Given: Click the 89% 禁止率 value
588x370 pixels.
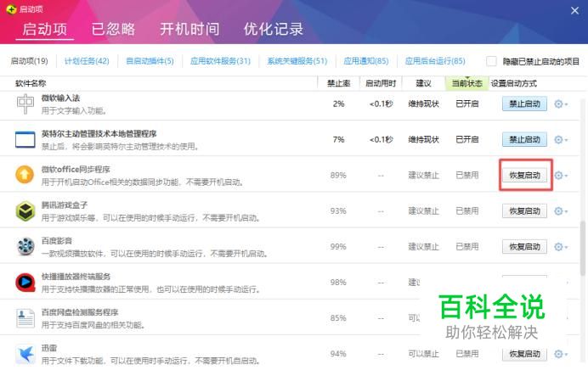Looking at the screenshot, I should pyautogui.click(x=338, y=176).
